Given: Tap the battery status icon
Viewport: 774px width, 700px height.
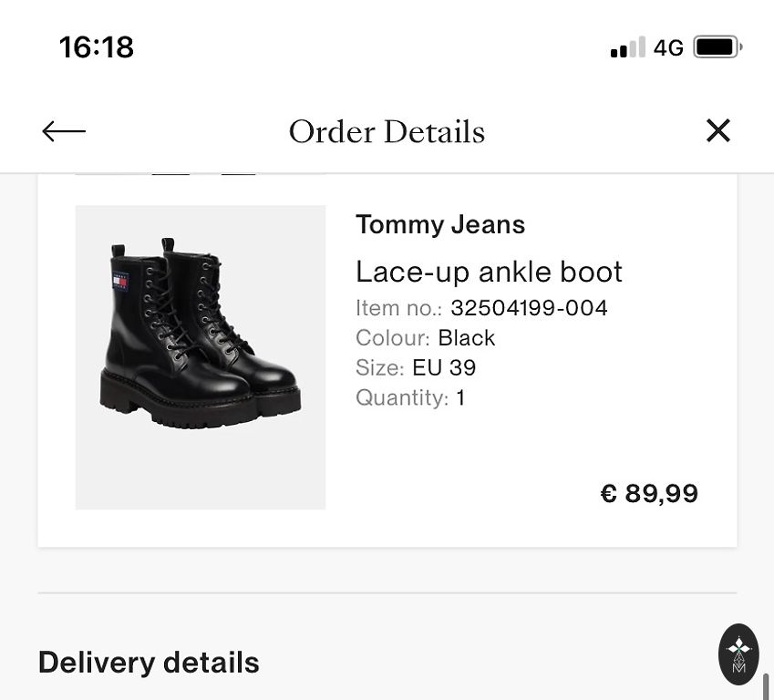Looking at the screenshot, I should click(717, 47).
